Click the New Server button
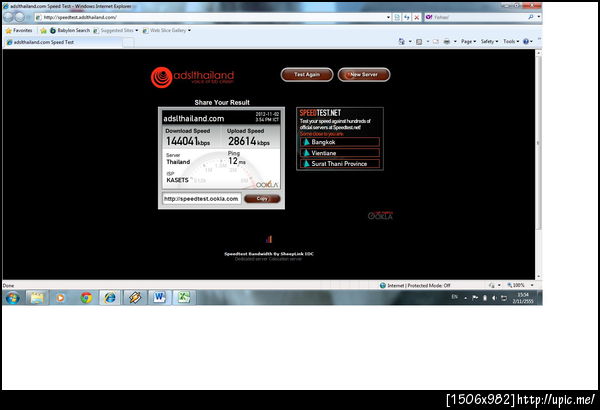 point(364,75)
